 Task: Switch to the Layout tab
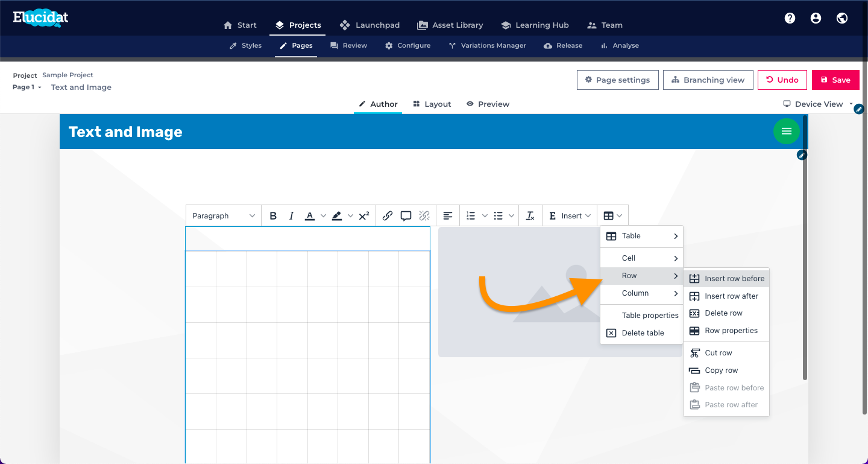coord(432,104)
